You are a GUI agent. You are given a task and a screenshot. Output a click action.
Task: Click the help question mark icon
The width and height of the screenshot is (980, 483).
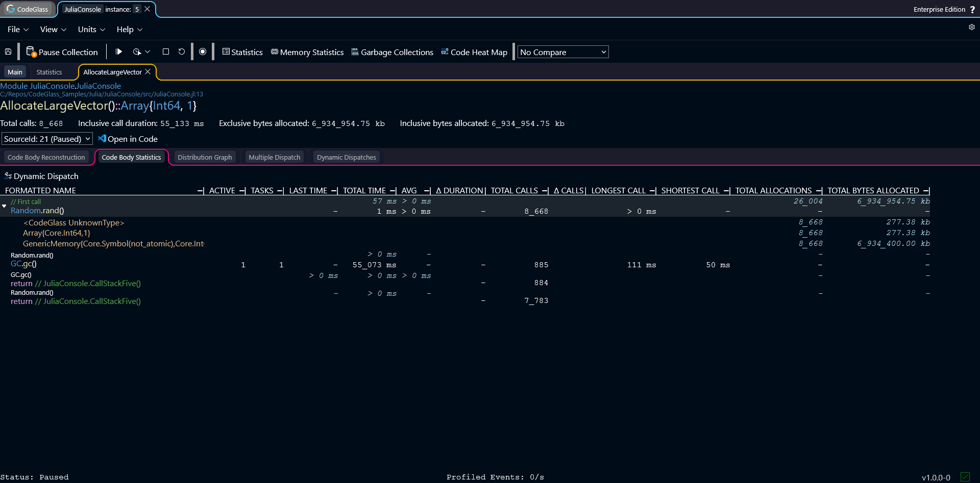972,10
